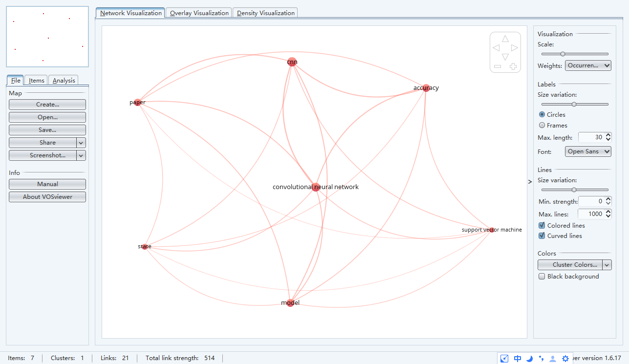
Task: Select the Frames label option
Action: (x=542, y=125)
